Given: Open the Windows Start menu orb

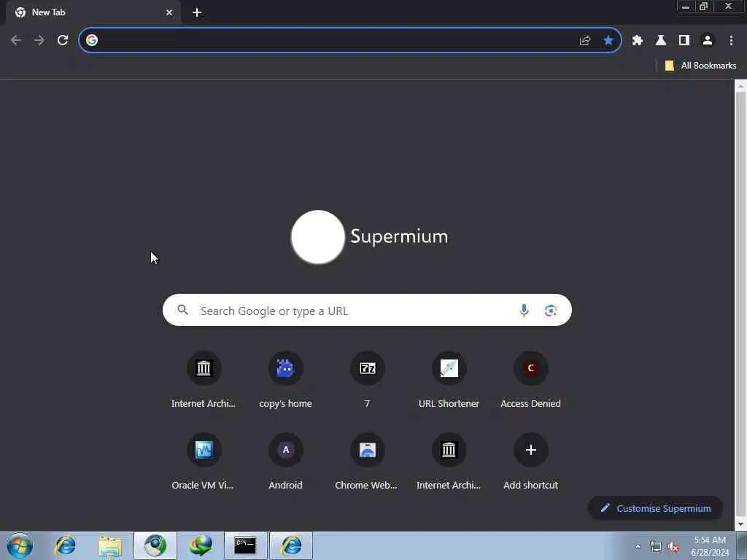Looking at the screenshot, I should (20, 545).
